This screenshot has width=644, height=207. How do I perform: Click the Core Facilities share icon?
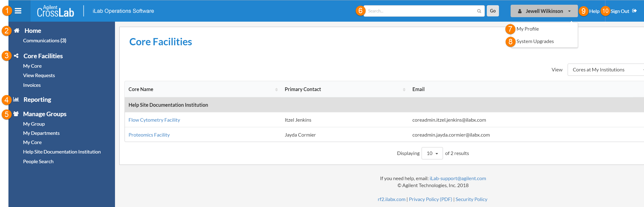click(16, 56)
